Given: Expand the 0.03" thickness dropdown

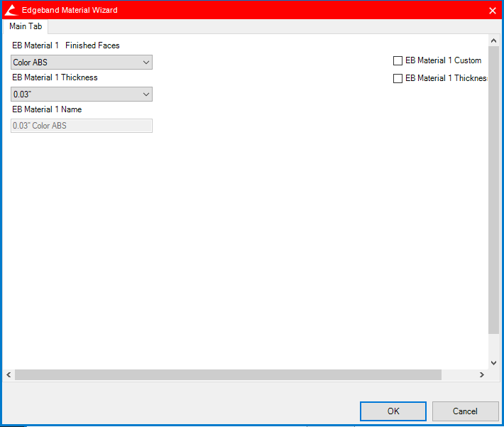Looking at the screenshot, I should [82, 94].
